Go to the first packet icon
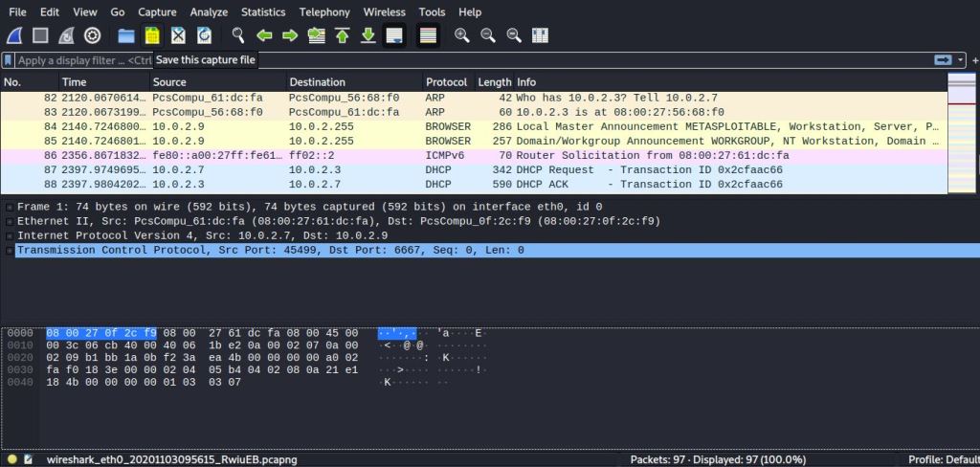 (x=342, y=35)
